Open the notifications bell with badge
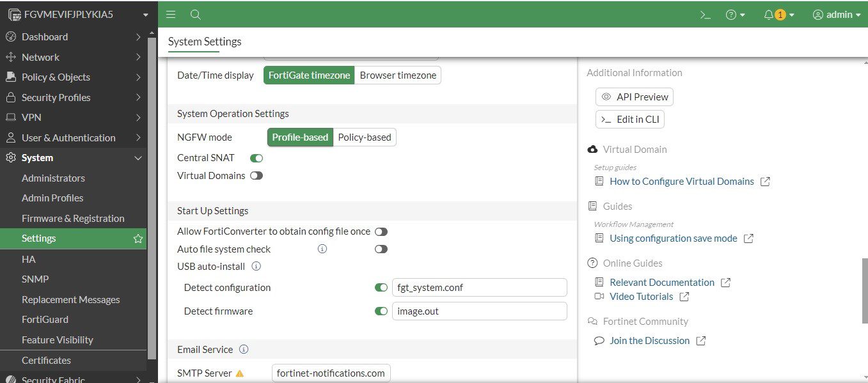This screenshot has width=868, height=383. coord(779,15)
